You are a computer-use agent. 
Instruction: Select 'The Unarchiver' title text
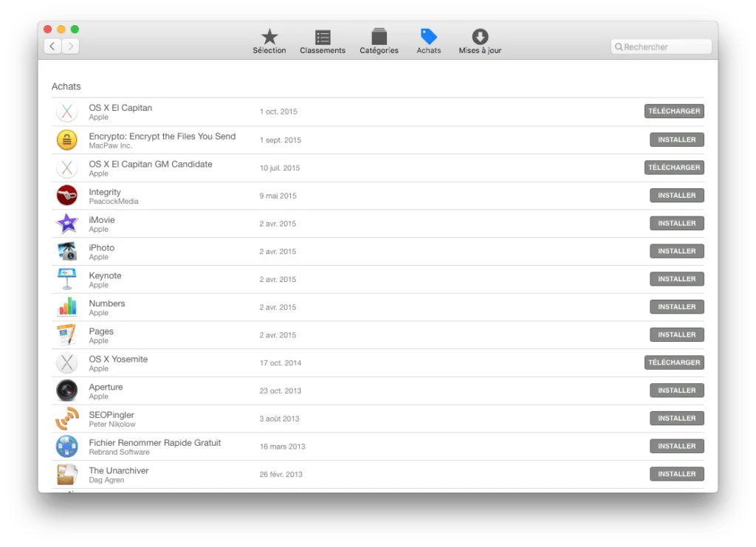pos(119,471)
